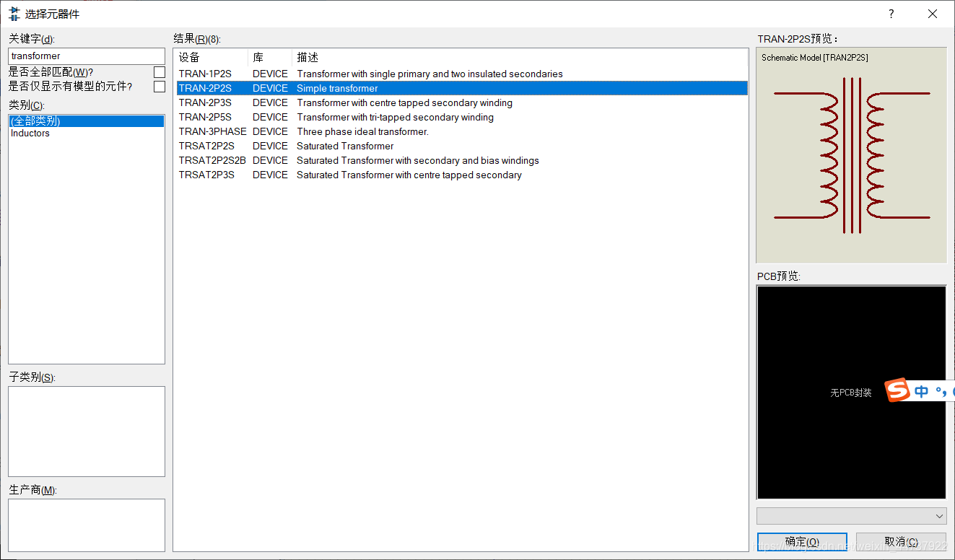Click the keyword input field
The height and width of the screenshot is (560, 955).
point(87,56)
